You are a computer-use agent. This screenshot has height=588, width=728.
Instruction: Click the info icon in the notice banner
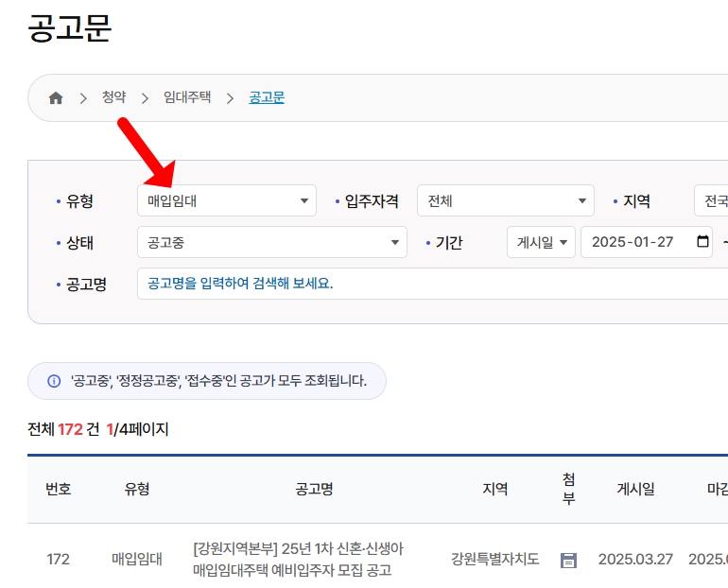(x=54, y=381)
